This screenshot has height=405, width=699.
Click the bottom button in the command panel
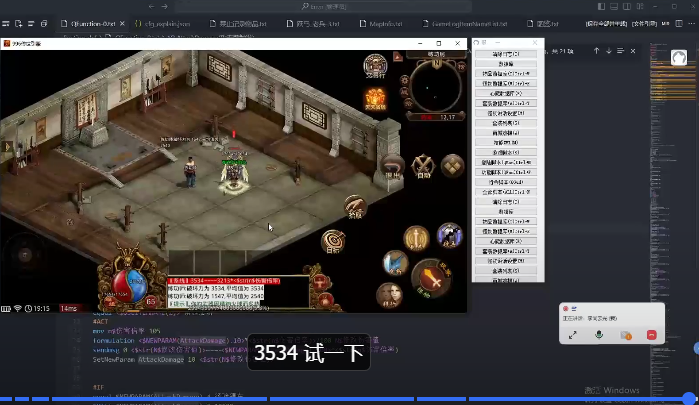tap(506, 279)
